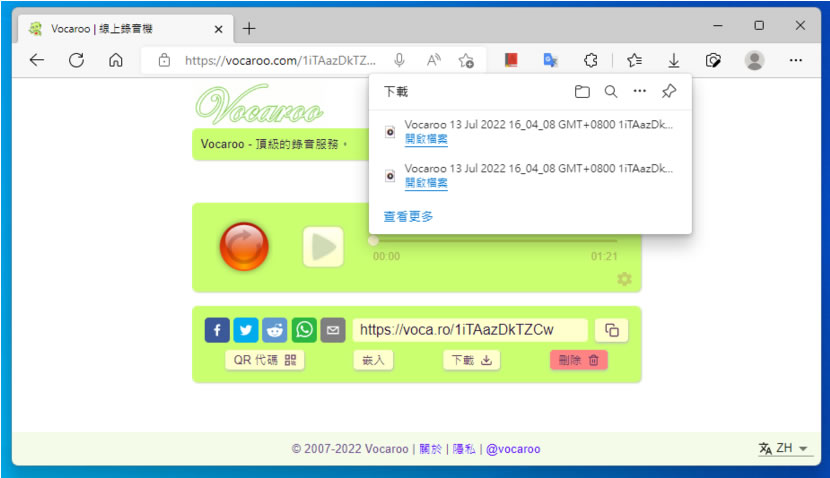
Task: Copy the share link to clipboard
Action: 611,330
